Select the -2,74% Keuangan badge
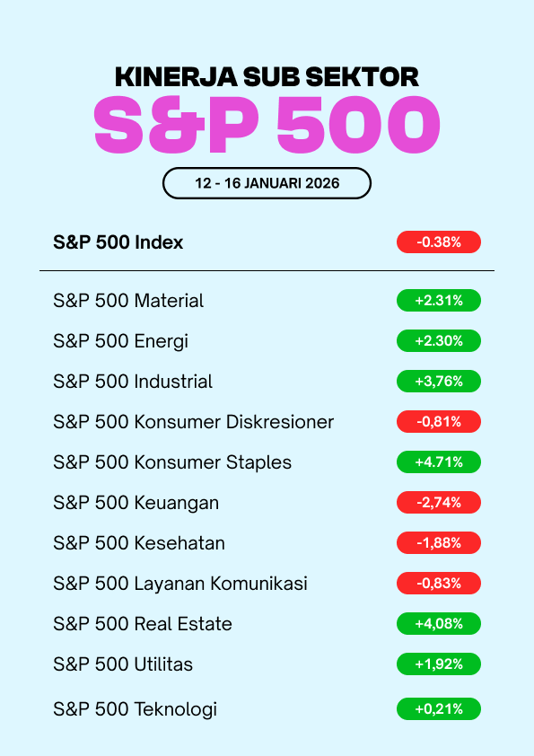 tap(439, 503)
